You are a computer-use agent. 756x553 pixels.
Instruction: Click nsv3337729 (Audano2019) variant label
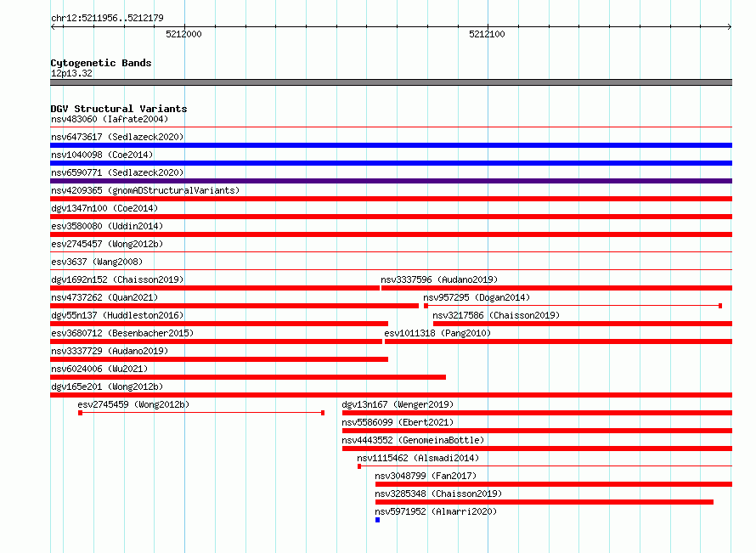(110, 351)
